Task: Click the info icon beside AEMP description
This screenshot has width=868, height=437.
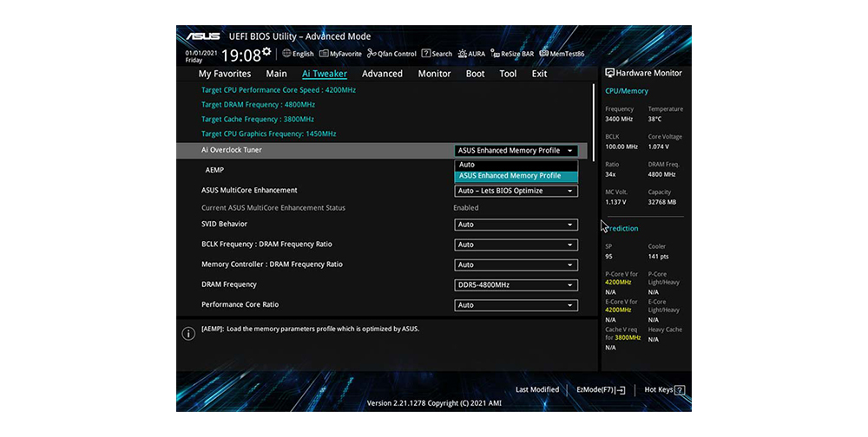Action: [188, 334]
